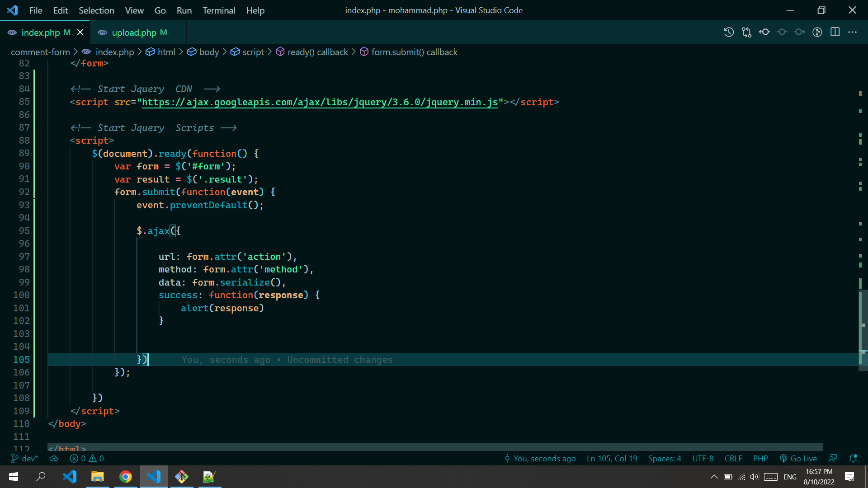
Task: Click the compare changes git icon
Action: coord(746,32)
